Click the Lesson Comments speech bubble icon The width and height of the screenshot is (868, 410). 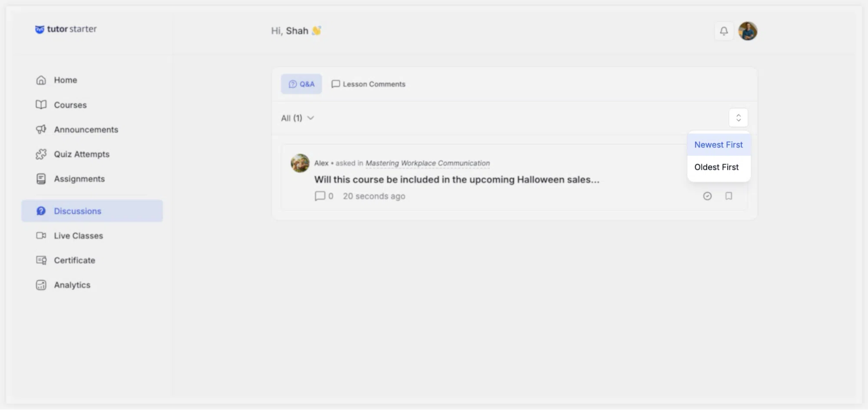[x=335, y=84]
